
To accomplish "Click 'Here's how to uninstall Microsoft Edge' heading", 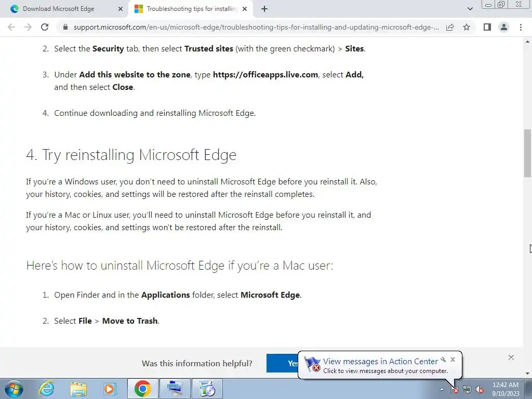I will 180,265.
